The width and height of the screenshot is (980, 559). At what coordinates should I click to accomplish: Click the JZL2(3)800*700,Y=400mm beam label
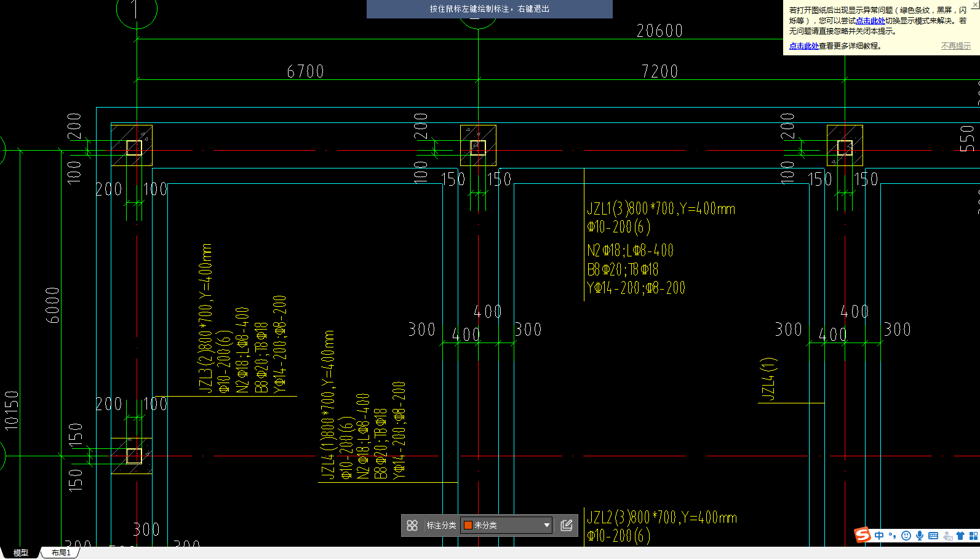(662, 517)
